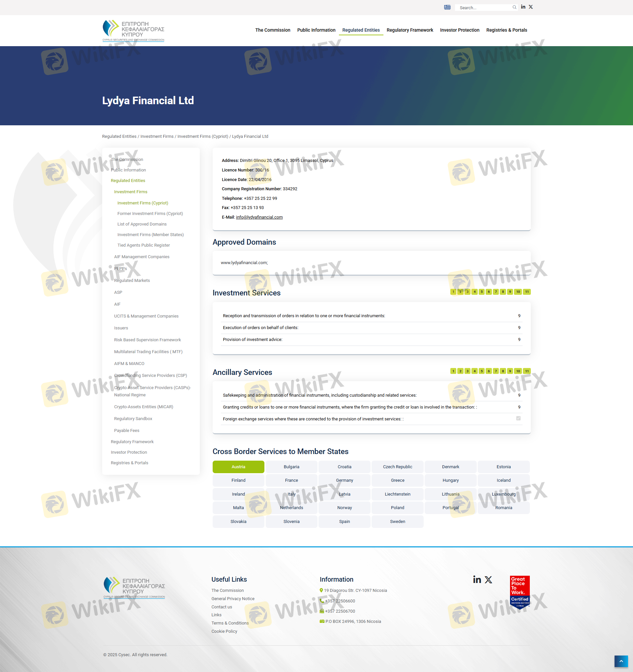Select Ancillary Services number 1 badge
Image resolution: width=633 pixels, height=672 pixels.
tap(453, 371)
